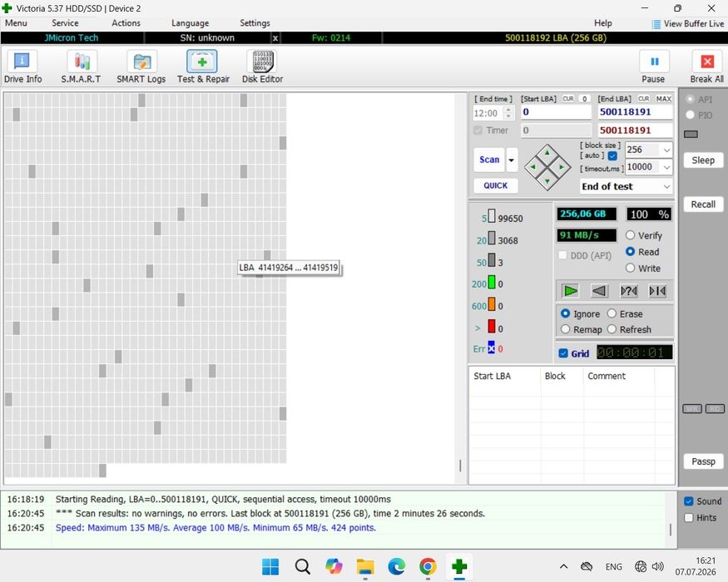
Task: Click the Break All icon
Action: (x=706, y=67)
